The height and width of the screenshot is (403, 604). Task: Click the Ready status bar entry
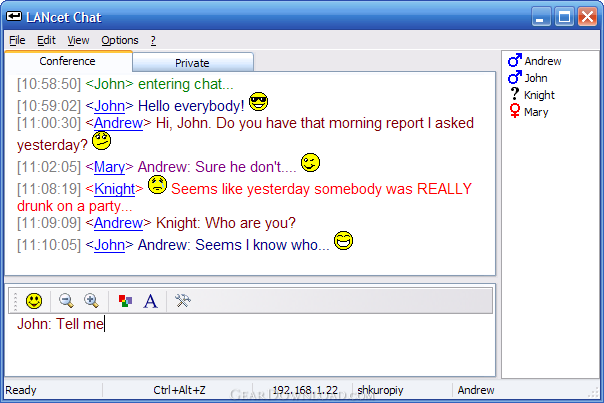tap(21, 390)
